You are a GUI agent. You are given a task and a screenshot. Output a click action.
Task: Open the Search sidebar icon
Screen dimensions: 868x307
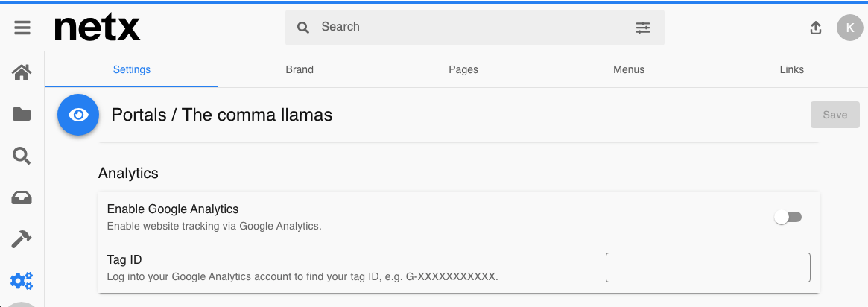coord(22,156)
